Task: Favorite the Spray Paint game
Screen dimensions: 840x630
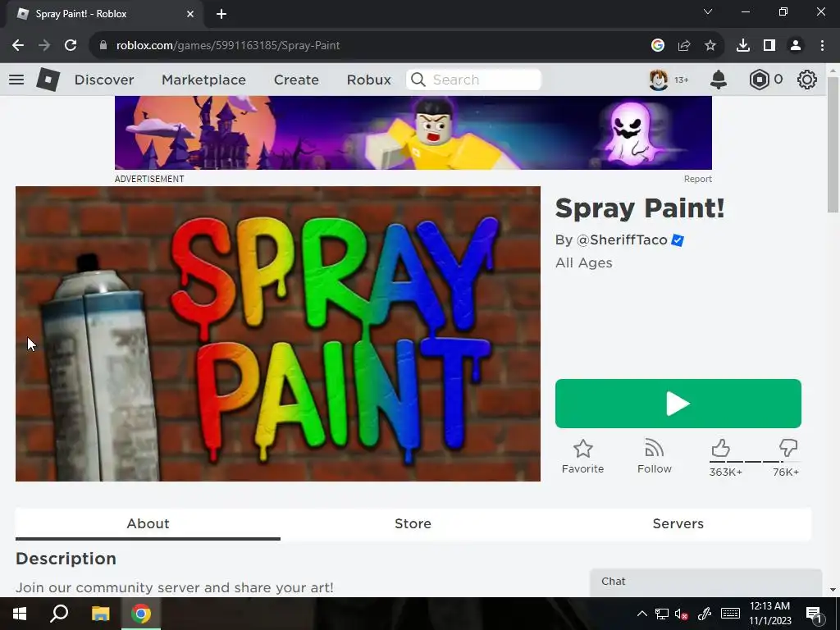Action: coord(583,456)
